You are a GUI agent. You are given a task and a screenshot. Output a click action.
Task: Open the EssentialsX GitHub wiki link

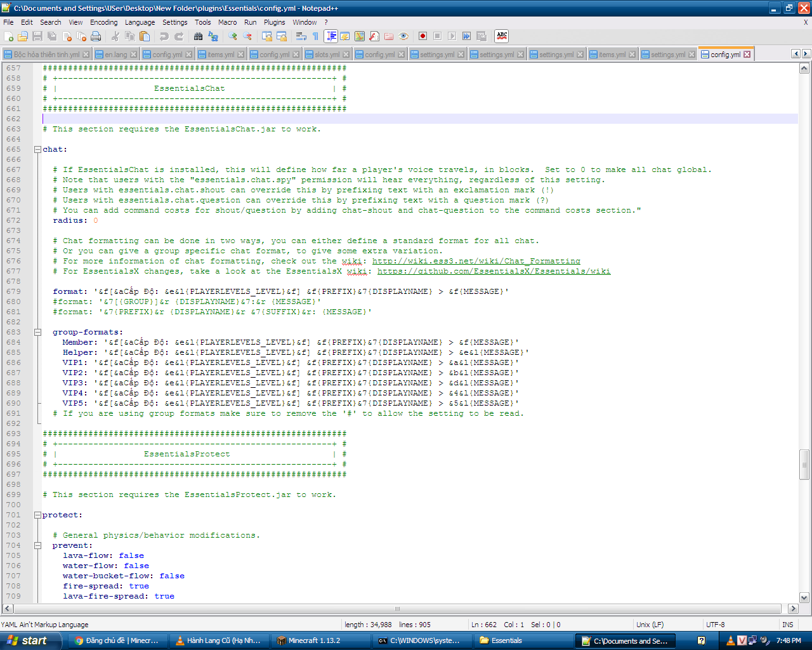(x=494, y=272)
